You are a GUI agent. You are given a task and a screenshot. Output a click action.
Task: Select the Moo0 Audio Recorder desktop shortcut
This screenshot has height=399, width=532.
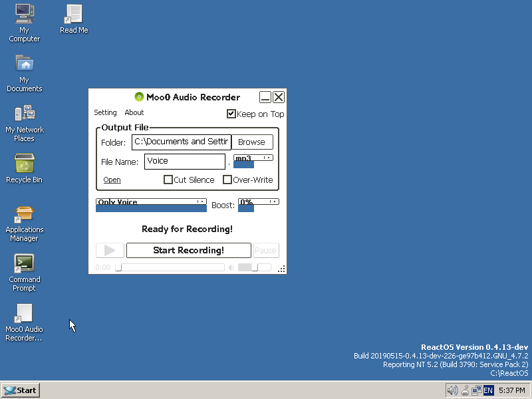(x=24, y=323)
